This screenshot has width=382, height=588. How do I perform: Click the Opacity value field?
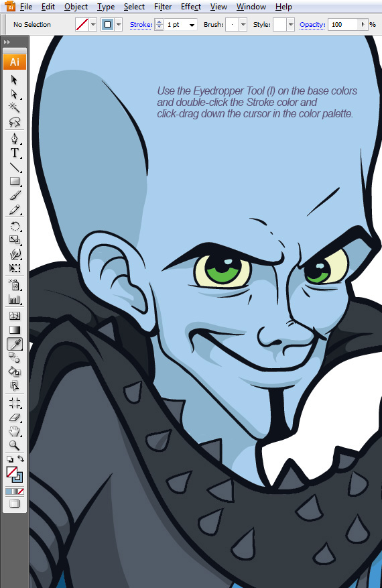click(x=343, y=25)
